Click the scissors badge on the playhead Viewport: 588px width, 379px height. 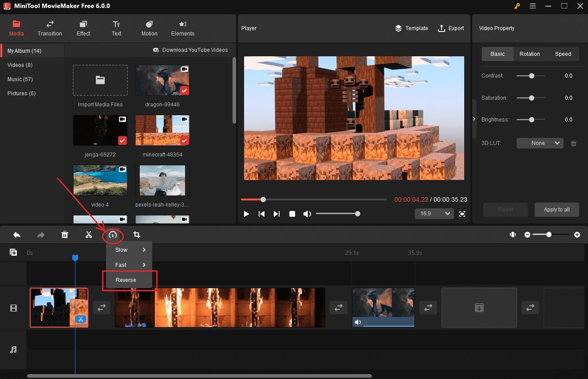click(81, 319)
